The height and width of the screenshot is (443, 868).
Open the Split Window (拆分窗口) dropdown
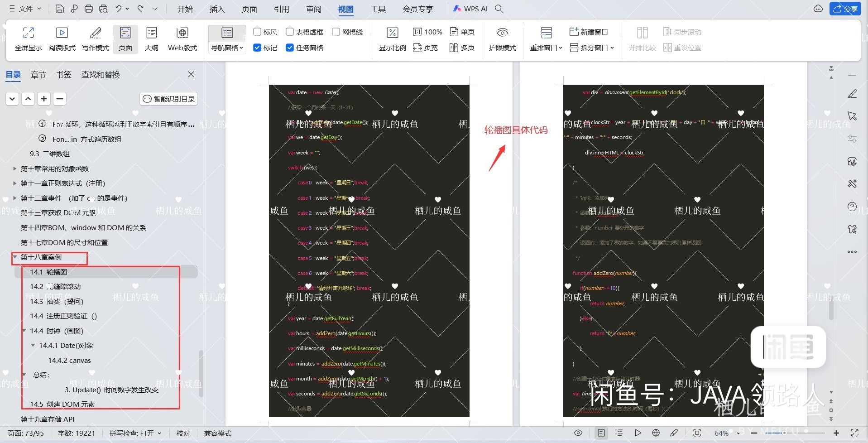click(592, 48)
